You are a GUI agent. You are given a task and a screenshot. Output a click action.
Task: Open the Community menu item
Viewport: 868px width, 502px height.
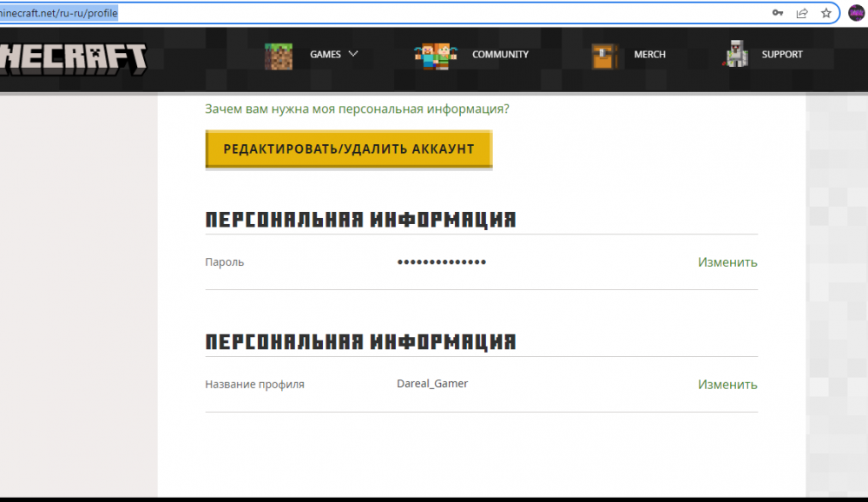coord(500,55)
